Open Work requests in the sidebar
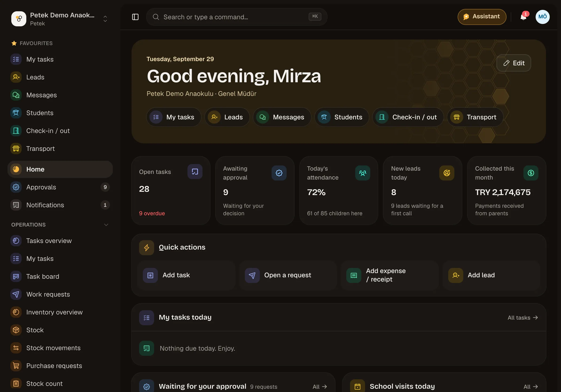561x392 pixels. point(60,294)
